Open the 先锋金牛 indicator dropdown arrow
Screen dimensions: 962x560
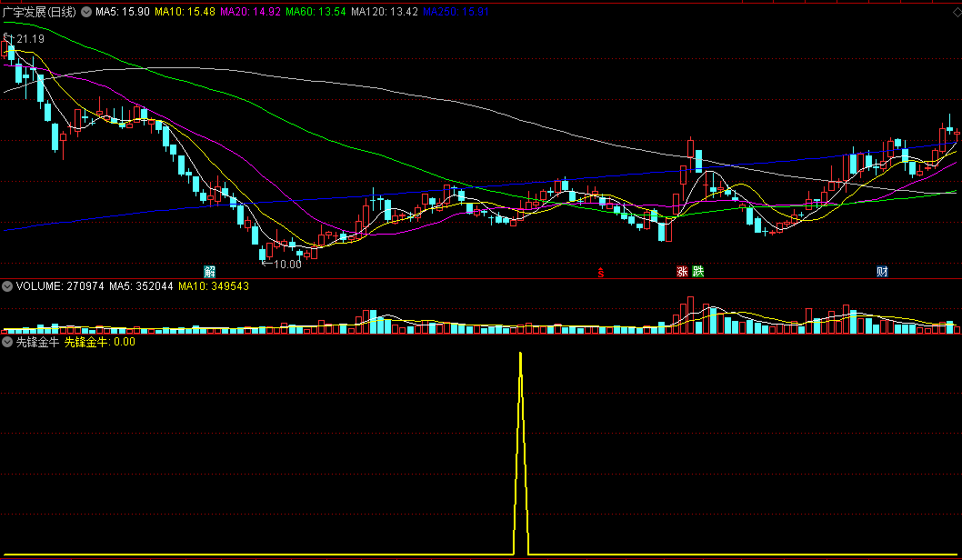click(x=8, y=342)
